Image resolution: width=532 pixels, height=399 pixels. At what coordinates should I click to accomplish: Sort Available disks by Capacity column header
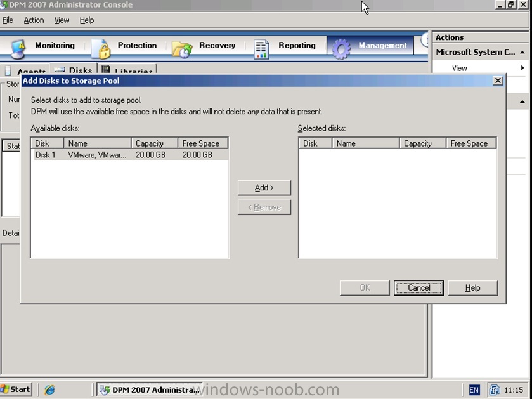coord(155,143)
